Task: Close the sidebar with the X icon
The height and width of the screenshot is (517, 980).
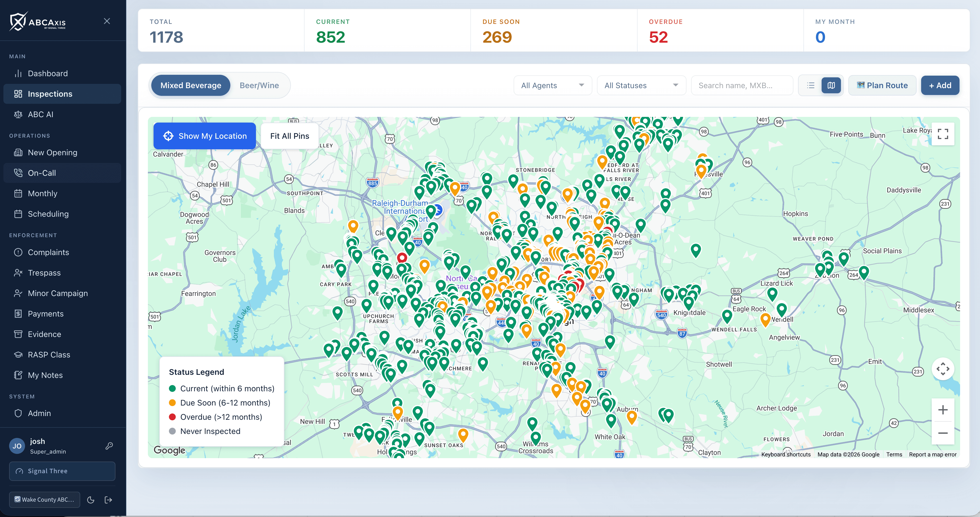Action: point(107,21)
